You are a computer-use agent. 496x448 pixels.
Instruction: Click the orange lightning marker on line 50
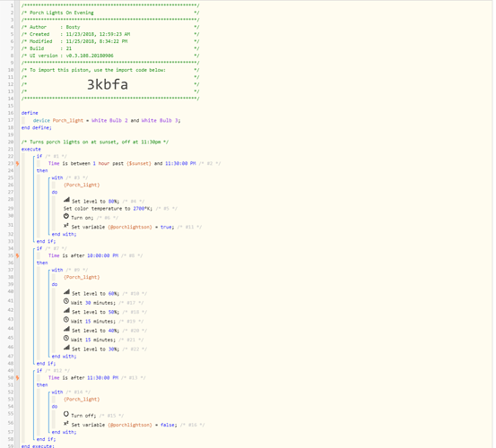point(17,378)
